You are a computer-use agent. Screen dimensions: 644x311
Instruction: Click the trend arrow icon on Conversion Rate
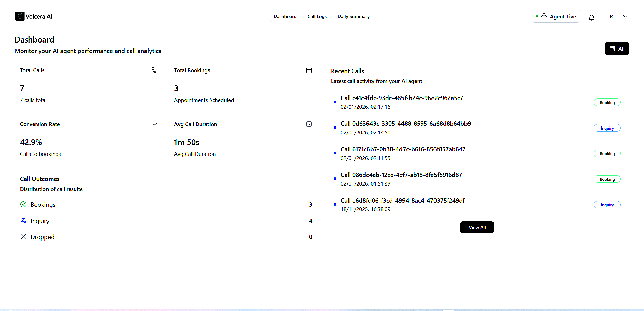155,124
